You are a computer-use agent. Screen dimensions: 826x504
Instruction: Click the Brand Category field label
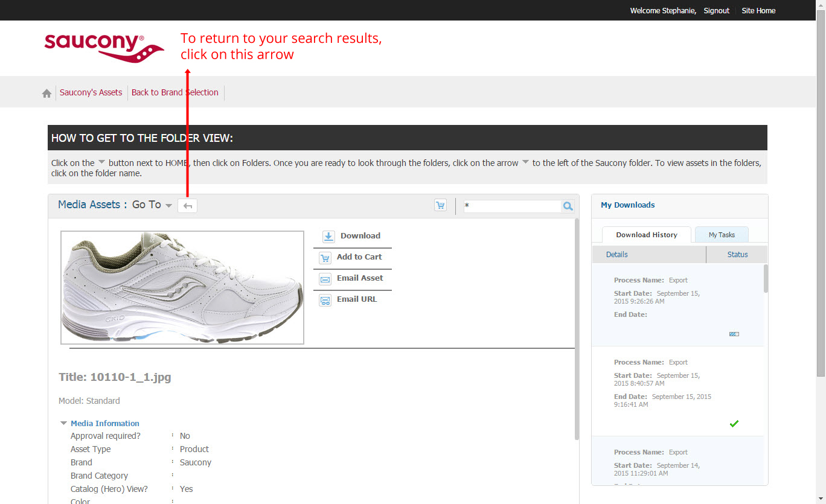[x=100, y=476]
